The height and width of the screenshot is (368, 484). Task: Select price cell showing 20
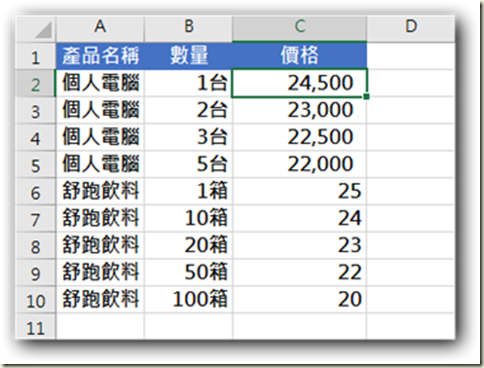pos(299,300)
